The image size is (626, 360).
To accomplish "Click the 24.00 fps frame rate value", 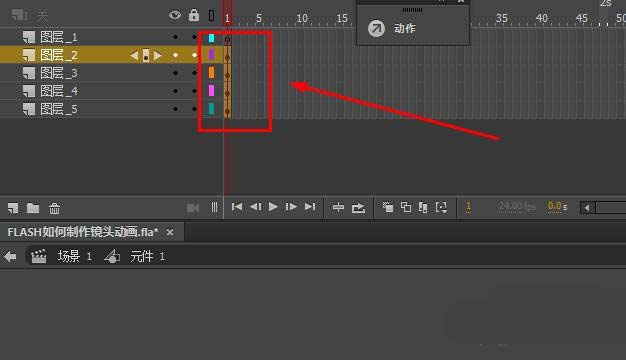I will (517, 206).
